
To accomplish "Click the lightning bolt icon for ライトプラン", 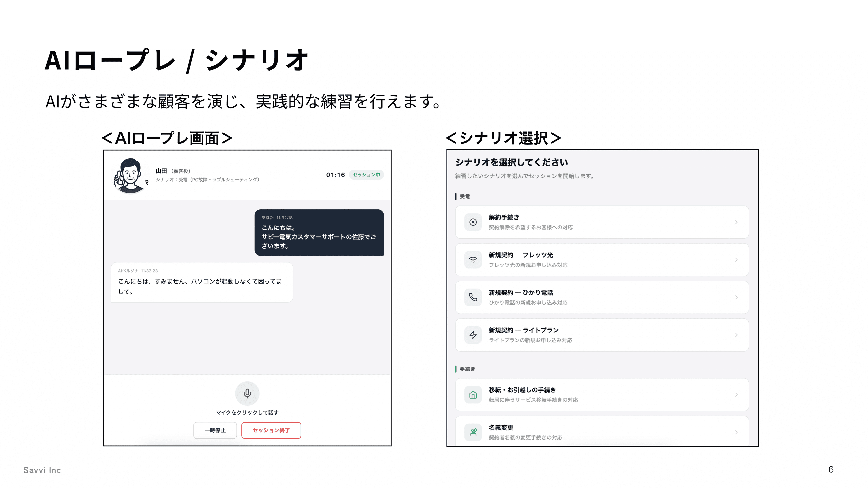I will pyautogui.click(x=473, y=335).
